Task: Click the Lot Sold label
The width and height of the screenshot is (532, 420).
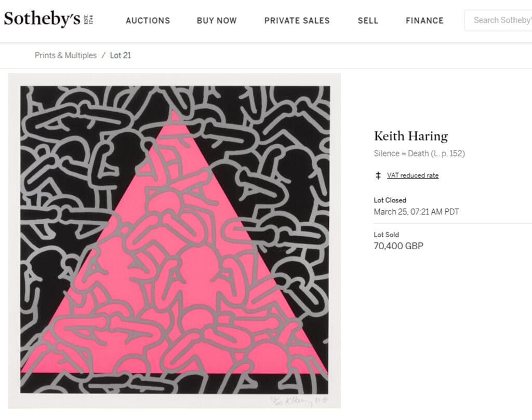Action: coord(387,235)
